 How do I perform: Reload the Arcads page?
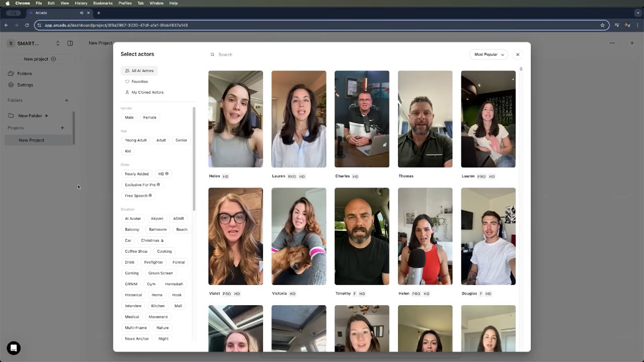click(27, 25)
